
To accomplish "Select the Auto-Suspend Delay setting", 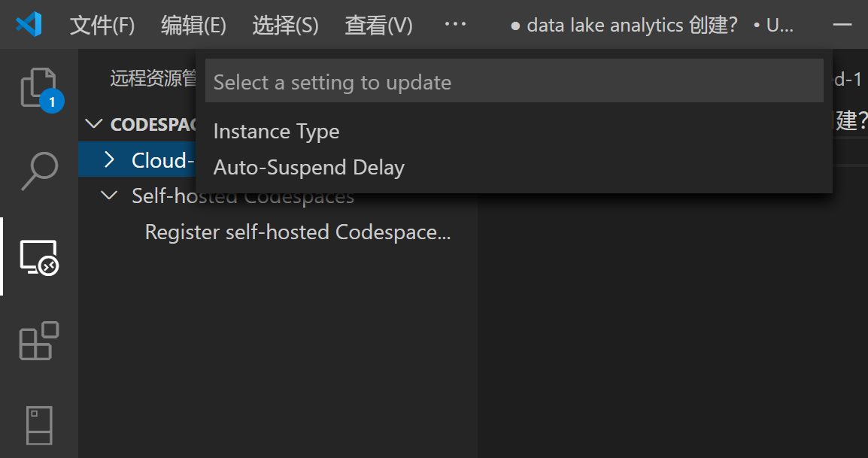I will (x=308, y=167).
